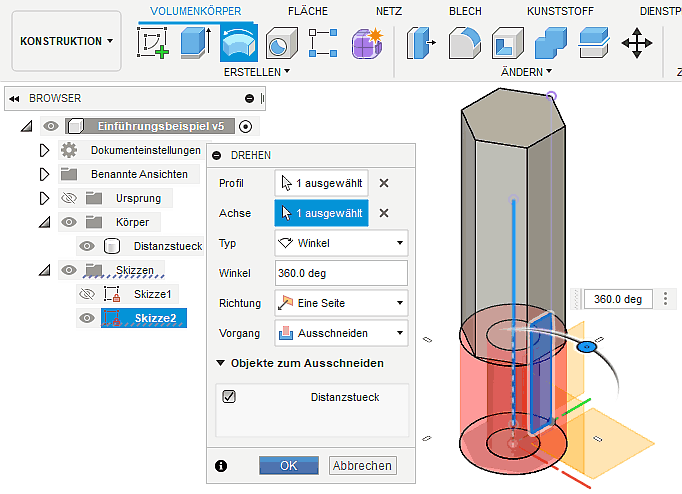Select the Shell tool icon
Viewport: 682px width, 494px height.
(x=506, y=43)
